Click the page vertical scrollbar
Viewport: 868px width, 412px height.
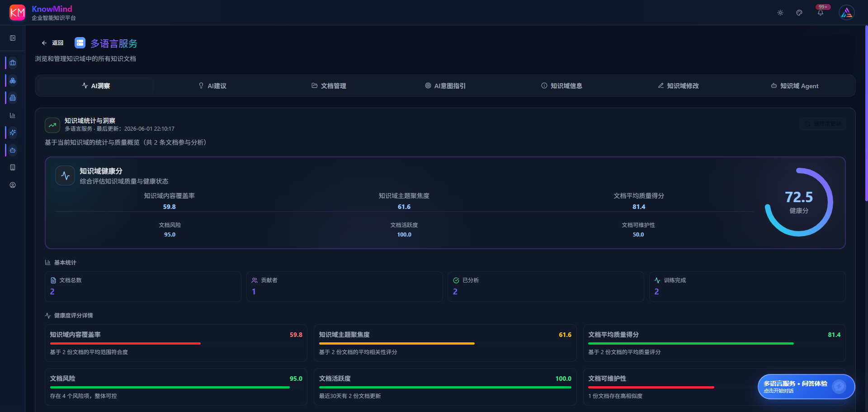(x=866, y=113)
